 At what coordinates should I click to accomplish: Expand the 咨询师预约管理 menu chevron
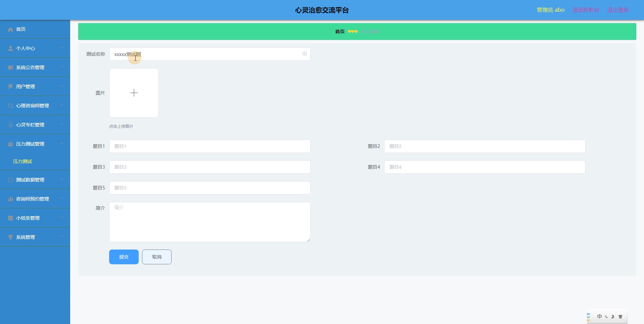coord(61,199)
